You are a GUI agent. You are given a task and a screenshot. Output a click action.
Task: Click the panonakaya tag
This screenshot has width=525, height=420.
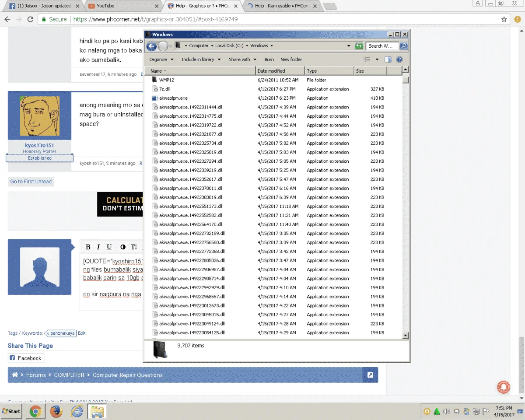click(x=61, y=333)
